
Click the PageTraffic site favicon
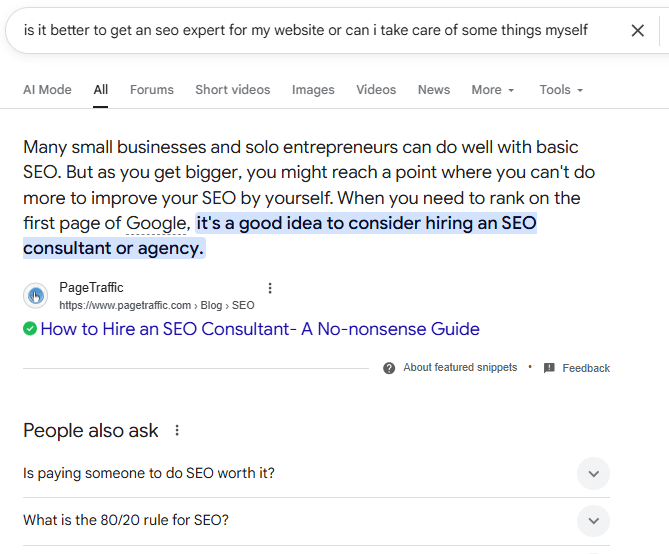[36, 295]
